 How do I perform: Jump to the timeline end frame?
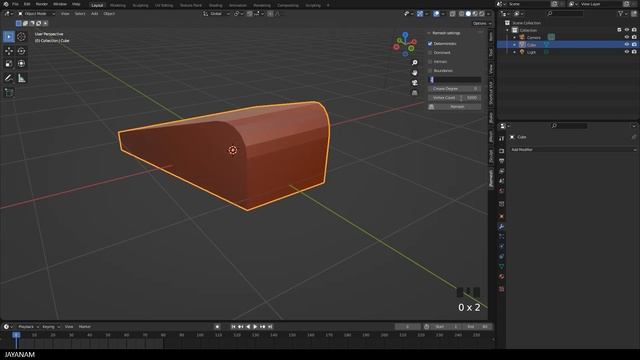click(x=270, y=327)
